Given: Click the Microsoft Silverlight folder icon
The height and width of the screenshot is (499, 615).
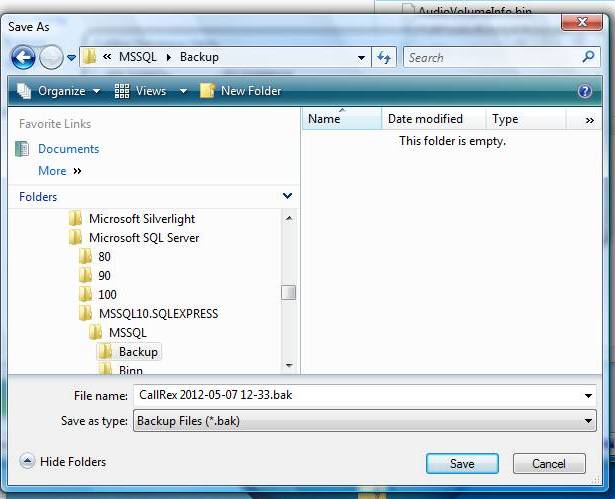Looking at the screenshot, I should 75,218.
